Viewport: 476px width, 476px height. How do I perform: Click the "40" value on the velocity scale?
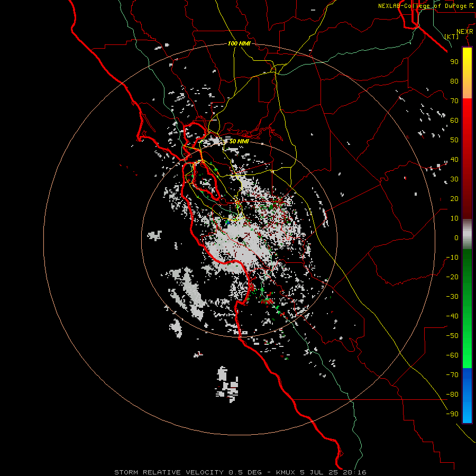[454, 159]
